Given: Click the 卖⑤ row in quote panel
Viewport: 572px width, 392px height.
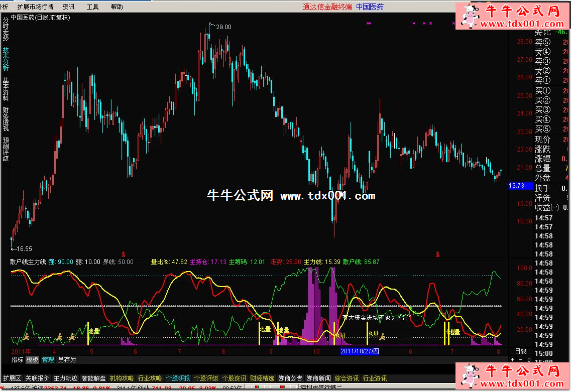Looking at the screenshot, I should pyautogui.click(x=552, y=42).
